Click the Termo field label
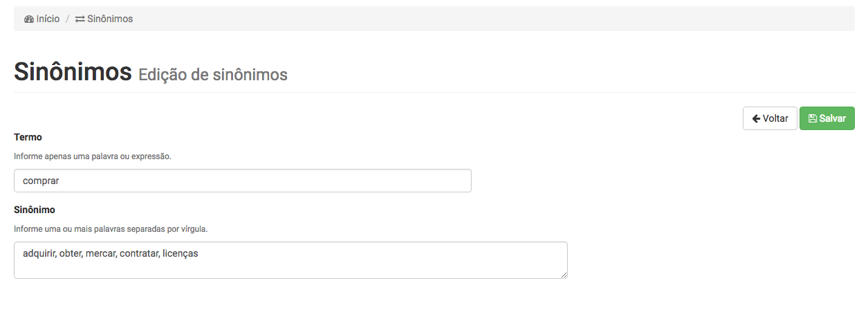868x310 pixels. [x=28, y=138]
